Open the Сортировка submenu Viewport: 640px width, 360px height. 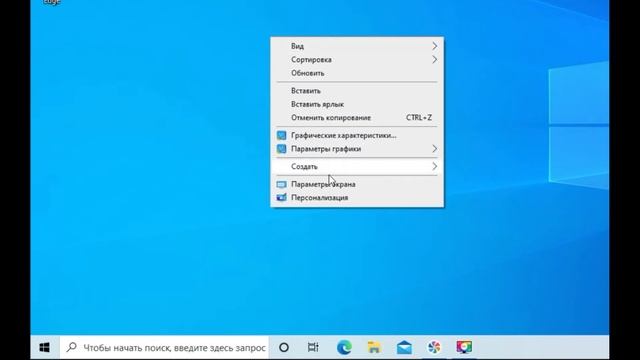click(357, 60)
